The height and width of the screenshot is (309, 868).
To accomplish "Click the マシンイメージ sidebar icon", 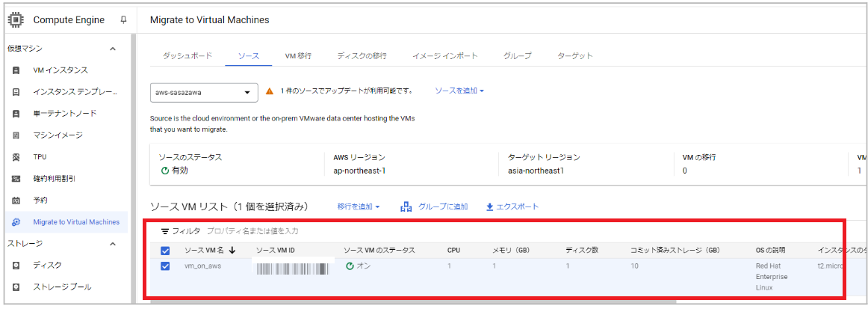I will pyautogui.click(x=16, y=135).
